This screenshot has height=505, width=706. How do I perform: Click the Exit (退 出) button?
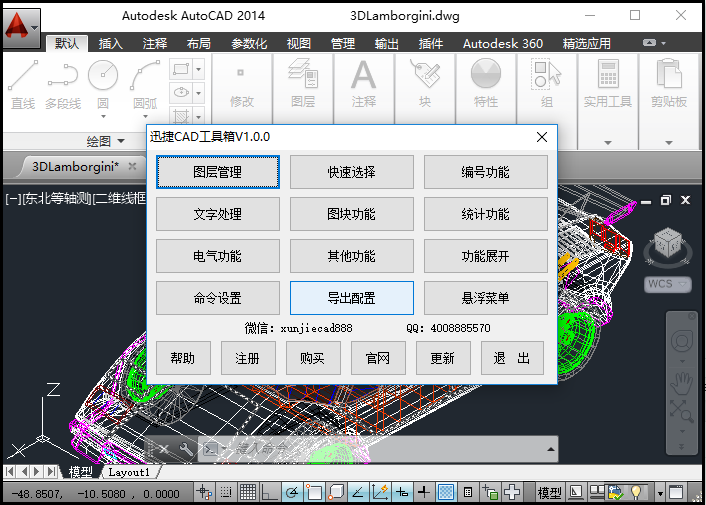512,358
